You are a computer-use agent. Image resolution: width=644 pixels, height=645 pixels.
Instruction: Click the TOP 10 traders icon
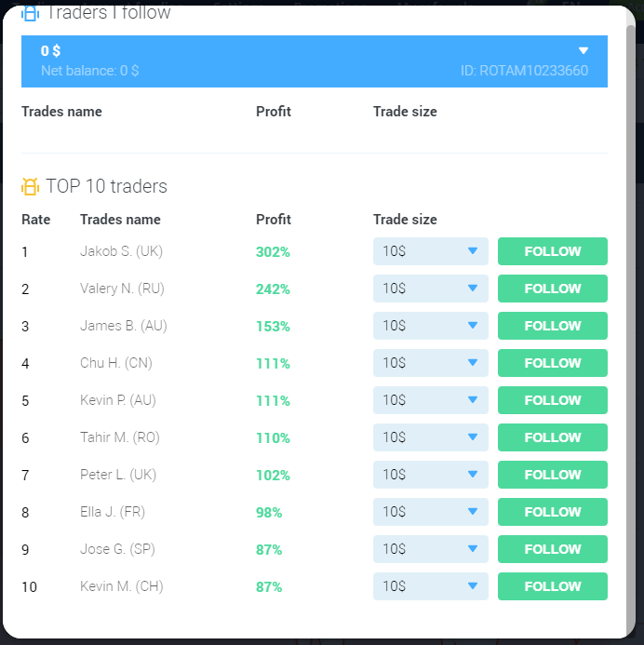pyautogui.click(x=30, y=187)
